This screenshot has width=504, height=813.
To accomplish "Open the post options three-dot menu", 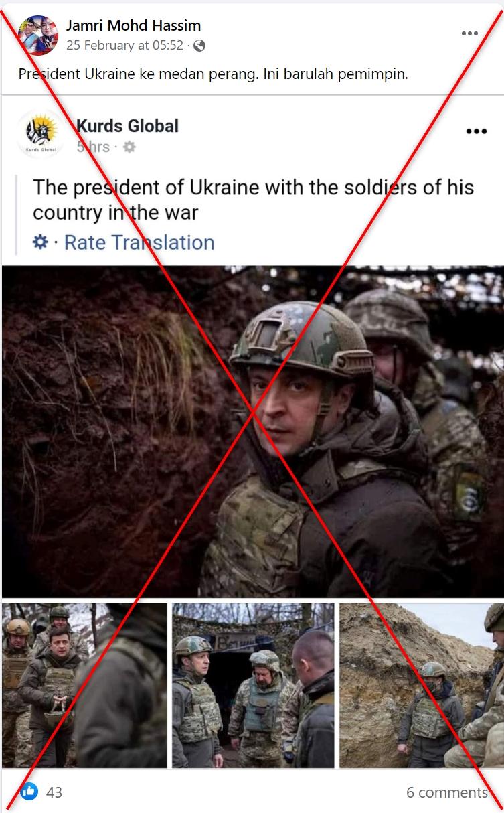I will pyautogui.click(x=470, y=34).
